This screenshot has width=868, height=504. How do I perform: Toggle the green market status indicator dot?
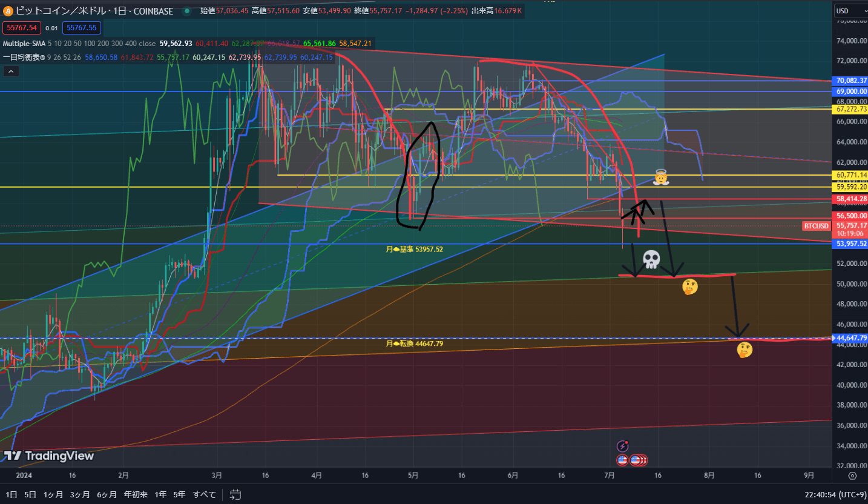coord(188,11)
